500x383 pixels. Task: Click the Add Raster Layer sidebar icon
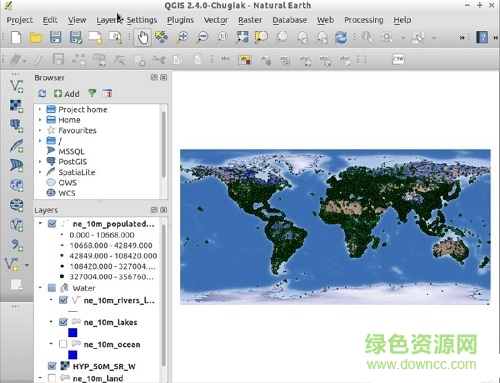coord(16,106)
